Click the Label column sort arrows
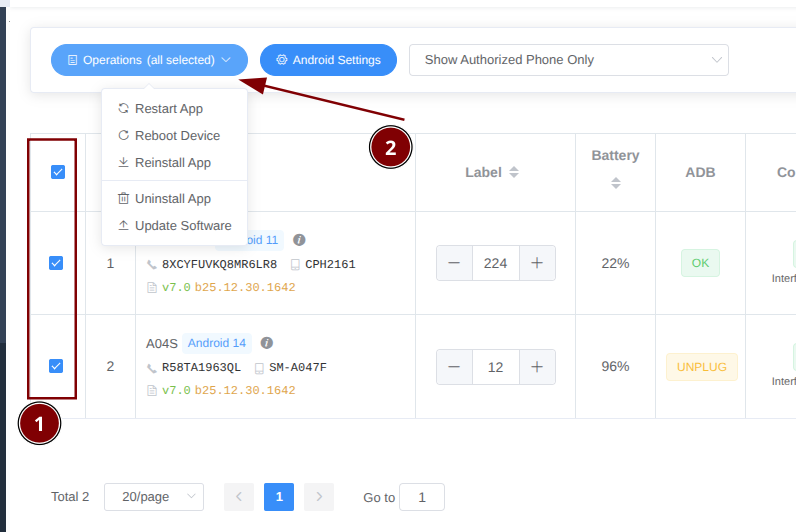Viewport: 796px width, 532px height. [514, 172]
